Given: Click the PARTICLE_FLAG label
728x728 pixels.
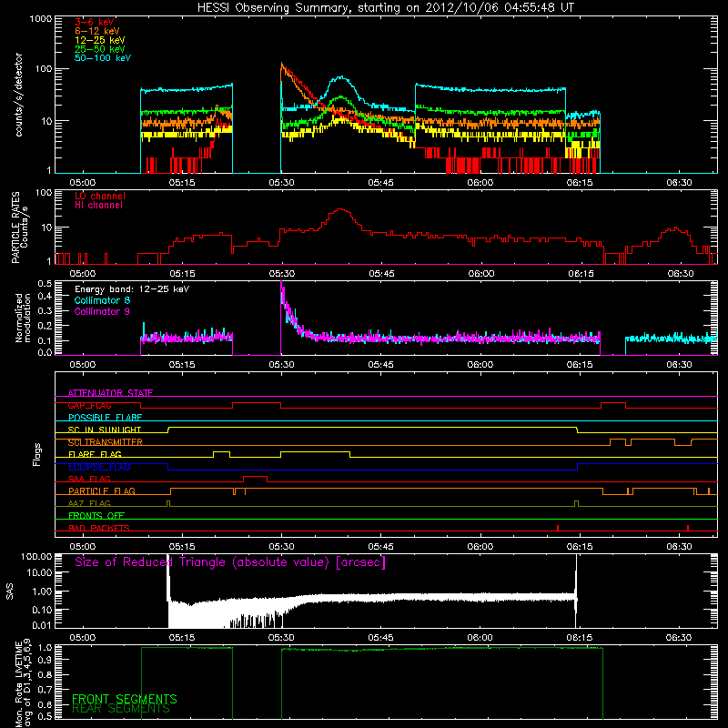Looking at the screenshot, I should click(x=102, y=491).
